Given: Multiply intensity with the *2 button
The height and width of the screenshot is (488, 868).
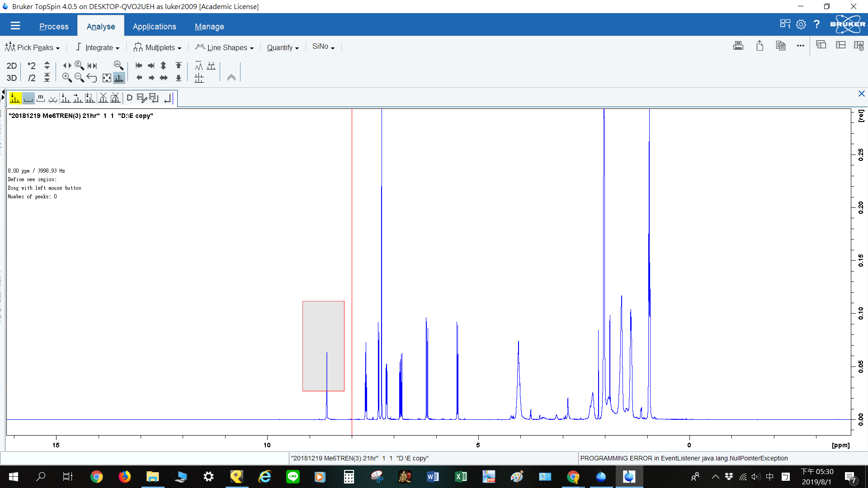Looking at the screenshot, I should (x=31, y=66).
